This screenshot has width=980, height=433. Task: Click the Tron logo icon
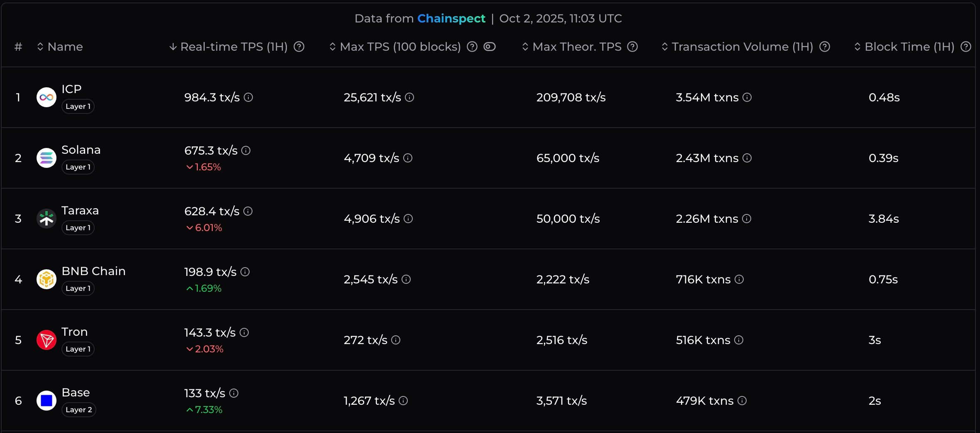point(47,340)
